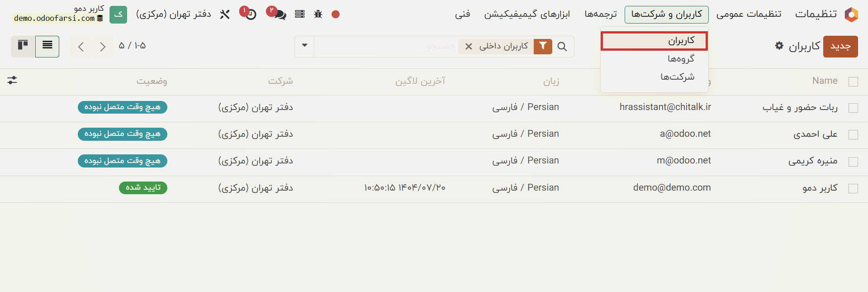The image size is (868, 292).
Task: Open the developer tools wrench icon
Action: point(225,14)
